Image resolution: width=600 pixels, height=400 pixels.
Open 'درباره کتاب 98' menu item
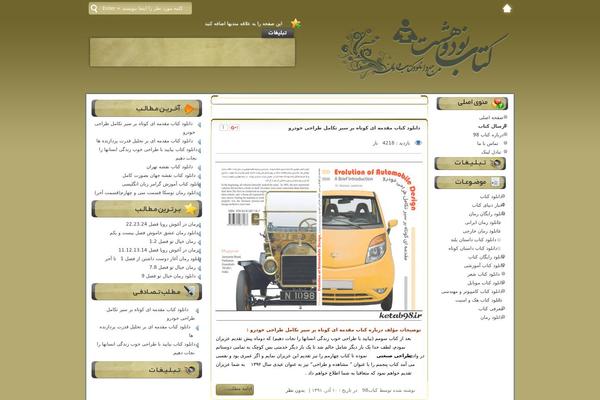pyautogui.click(x=488, y=135)
